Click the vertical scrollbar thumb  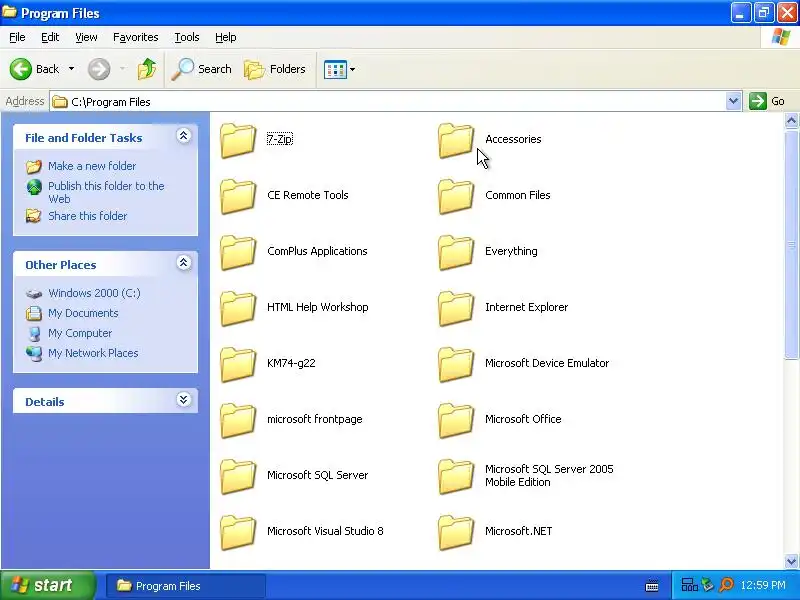coord(791,245)
